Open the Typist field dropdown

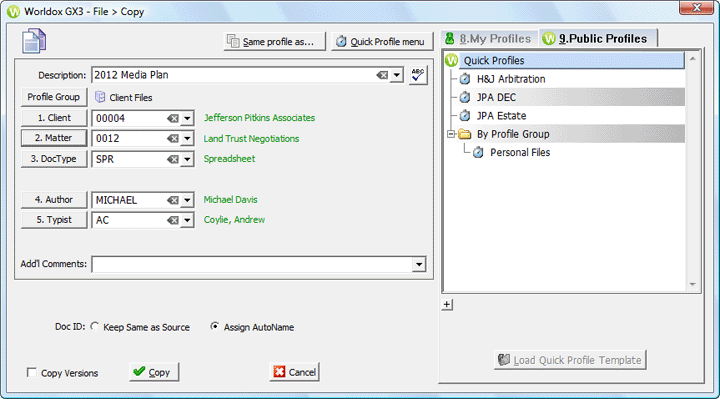tap(187, 220)
